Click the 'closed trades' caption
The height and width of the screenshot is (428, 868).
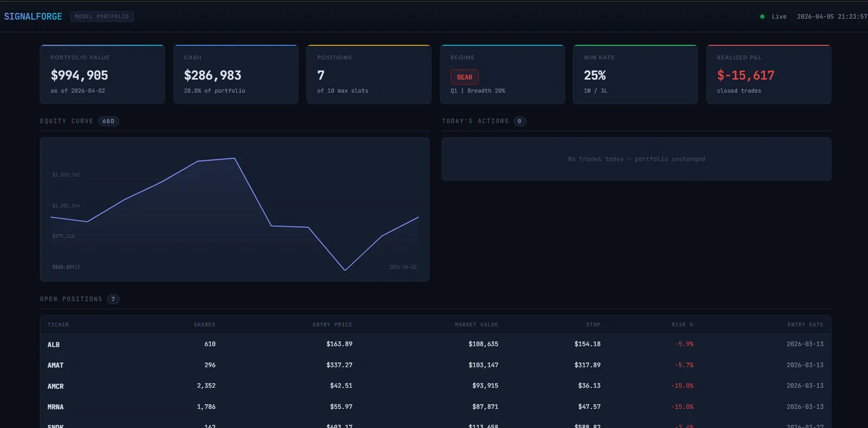click(x=739, y=91)
